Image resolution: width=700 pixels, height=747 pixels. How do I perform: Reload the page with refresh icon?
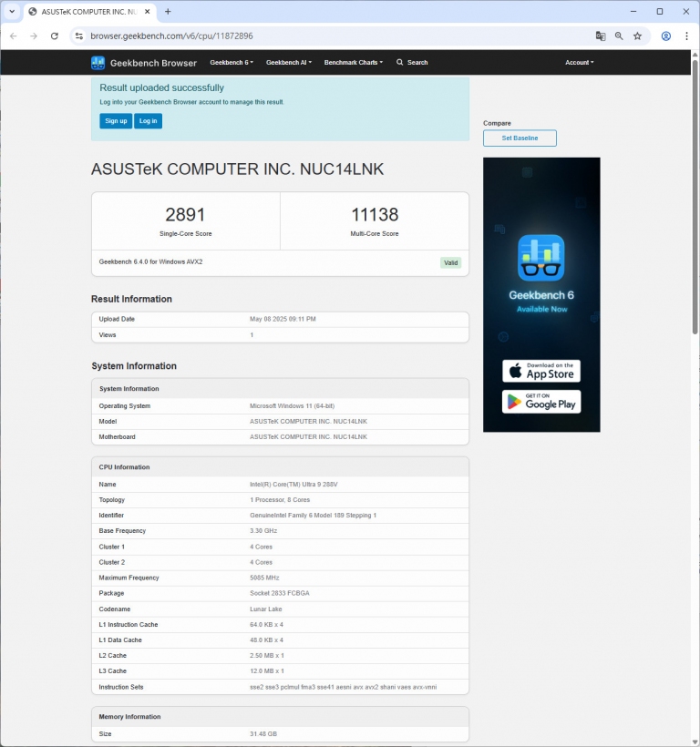tap(55, 36)
